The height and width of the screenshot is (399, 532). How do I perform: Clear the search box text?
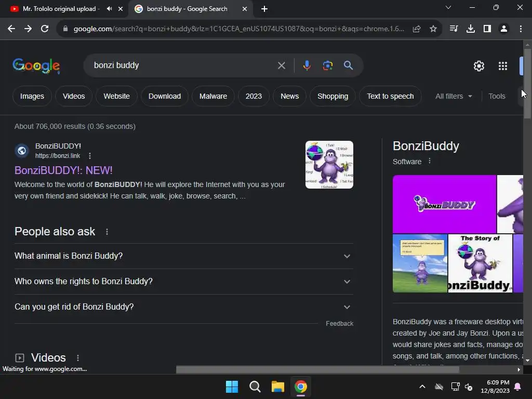click(281, 65)
